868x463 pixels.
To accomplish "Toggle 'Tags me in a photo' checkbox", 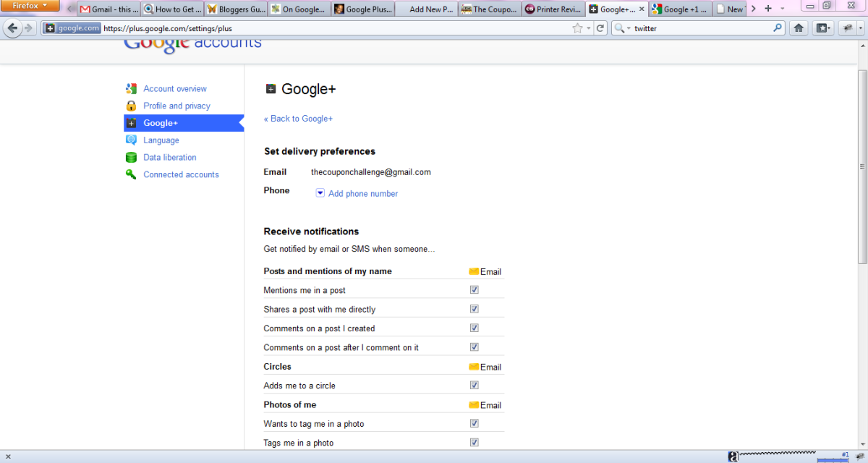I will (475, 442).
